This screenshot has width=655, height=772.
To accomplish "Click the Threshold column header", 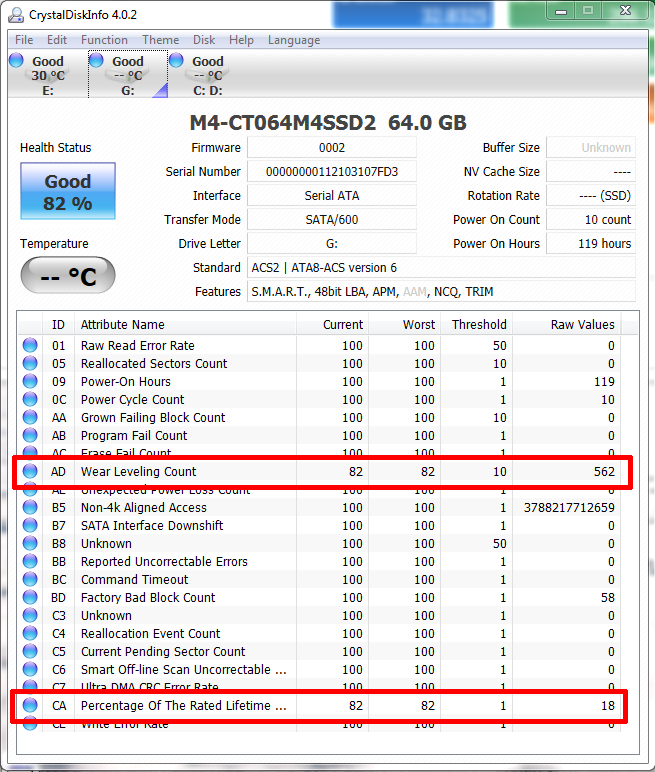I will 476,324.
